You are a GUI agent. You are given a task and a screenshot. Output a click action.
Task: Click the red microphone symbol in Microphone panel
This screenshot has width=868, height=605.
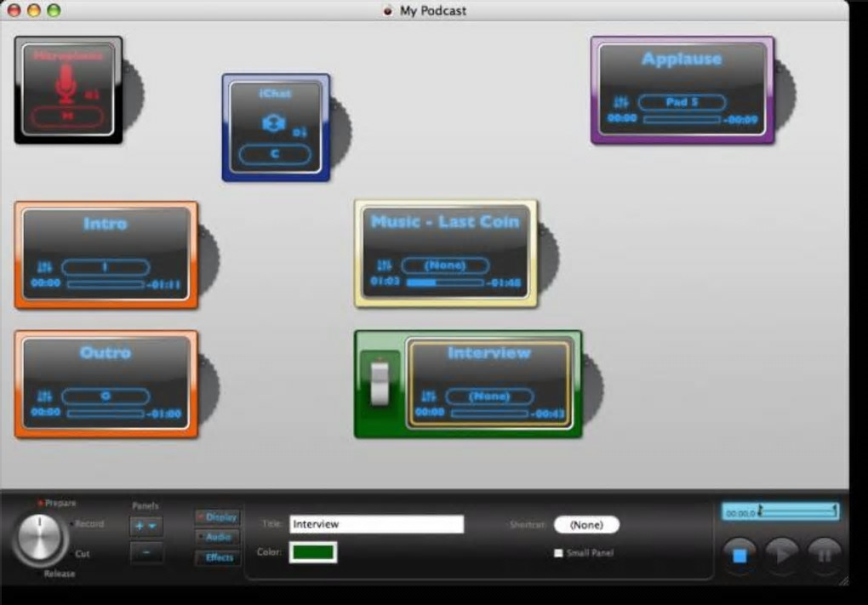pos(66,83)
